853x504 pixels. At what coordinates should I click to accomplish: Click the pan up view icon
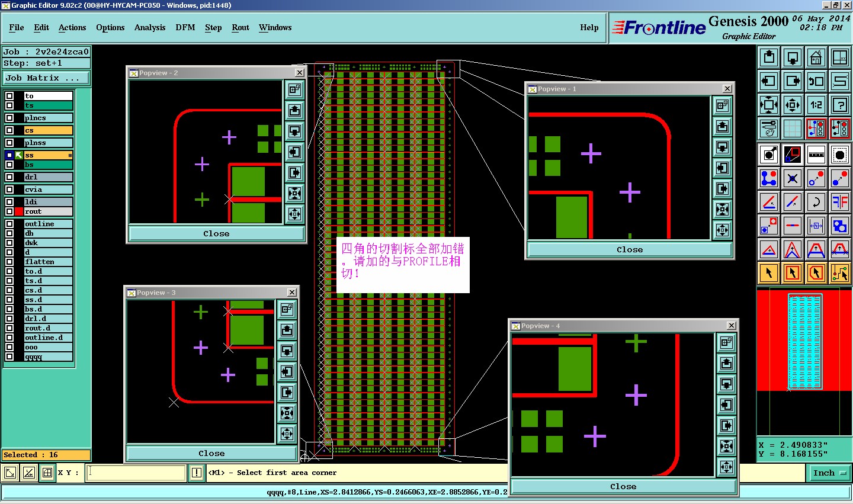pos(769,57)
